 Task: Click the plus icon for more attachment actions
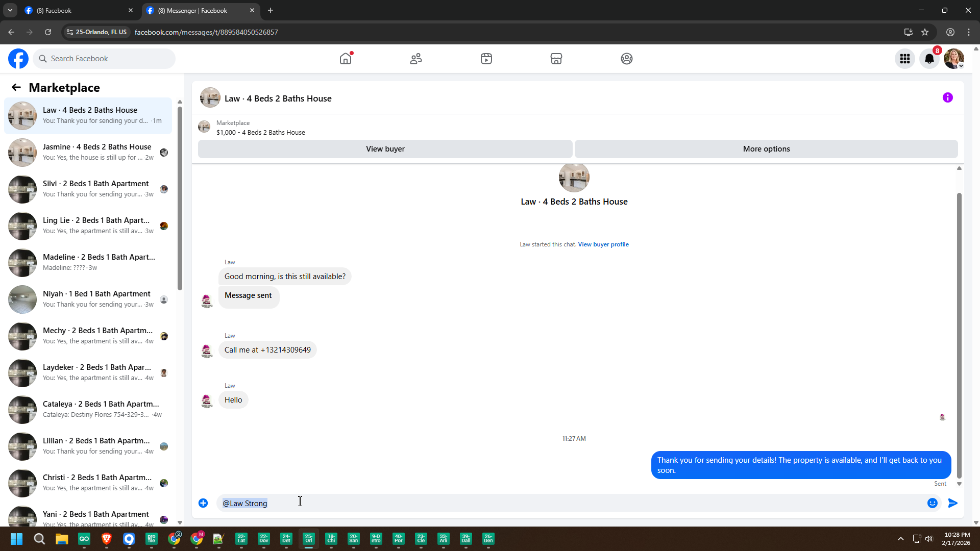203,503
